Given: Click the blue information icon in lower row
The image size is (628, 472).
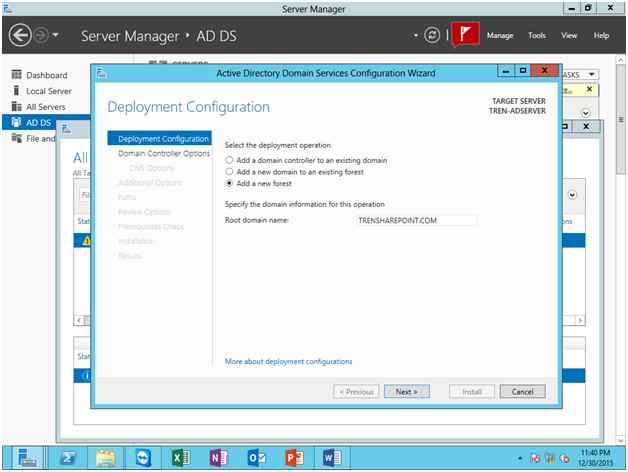Looking at the screenshot, I should click(x=86, y=376).
